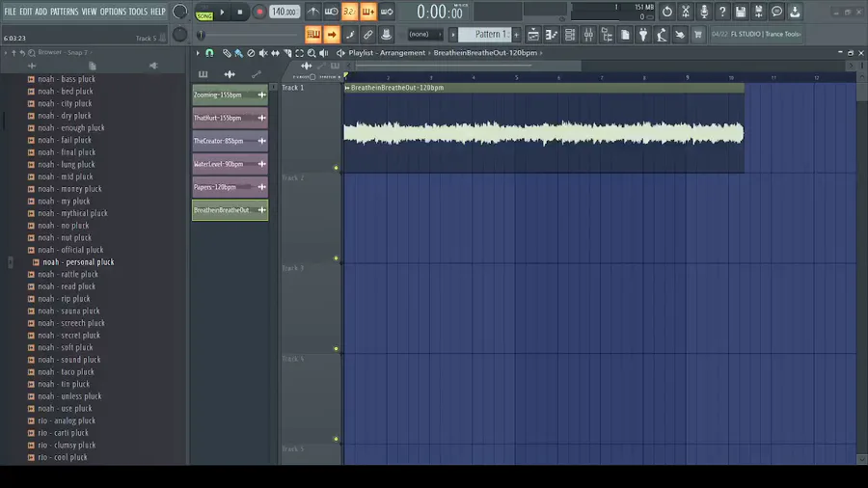Click the undo history icon

tap(667, 12)
